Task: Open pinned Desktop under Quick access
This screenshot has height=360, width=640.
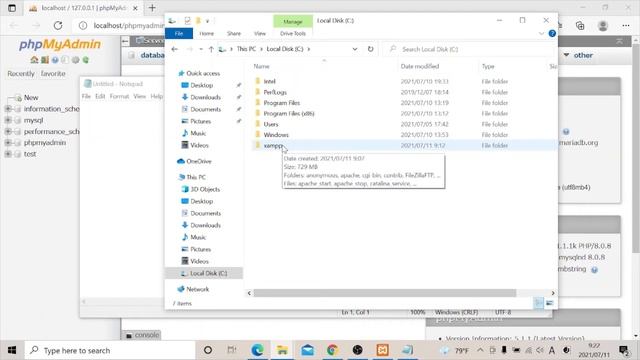Action: [x=201, y=85]
